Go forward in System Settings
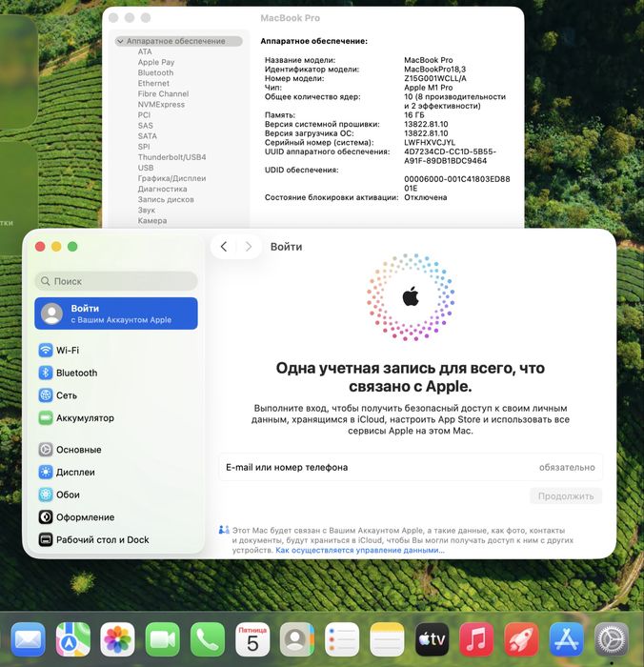The height and width of the screenshot is (667, 644). [249, 246]
